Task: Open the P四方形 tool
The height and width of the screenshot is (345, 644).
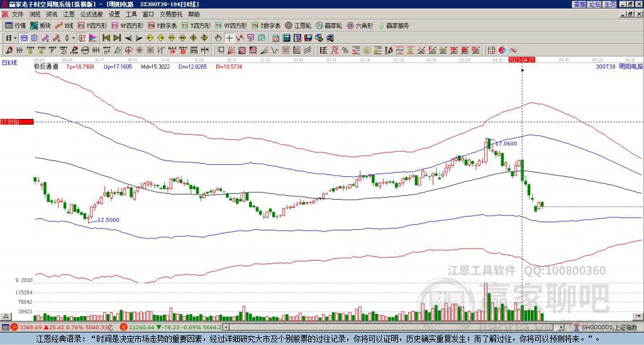Action: tap(92, 25)
